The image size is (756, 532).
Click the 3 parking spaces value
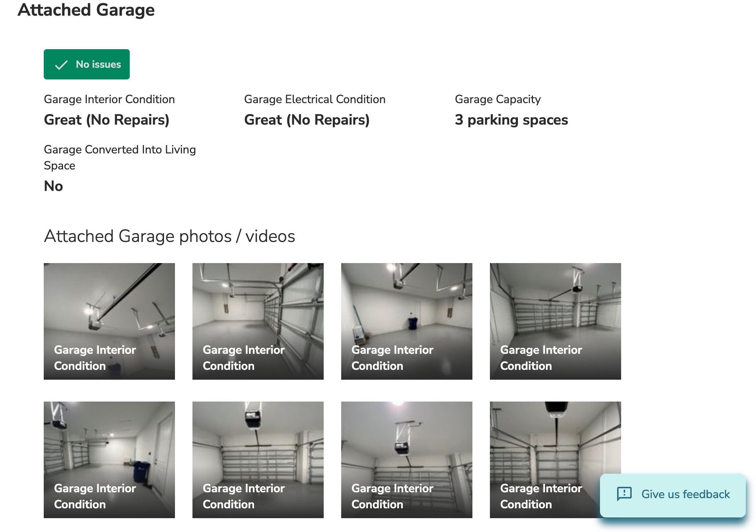(x=511, y=120)
